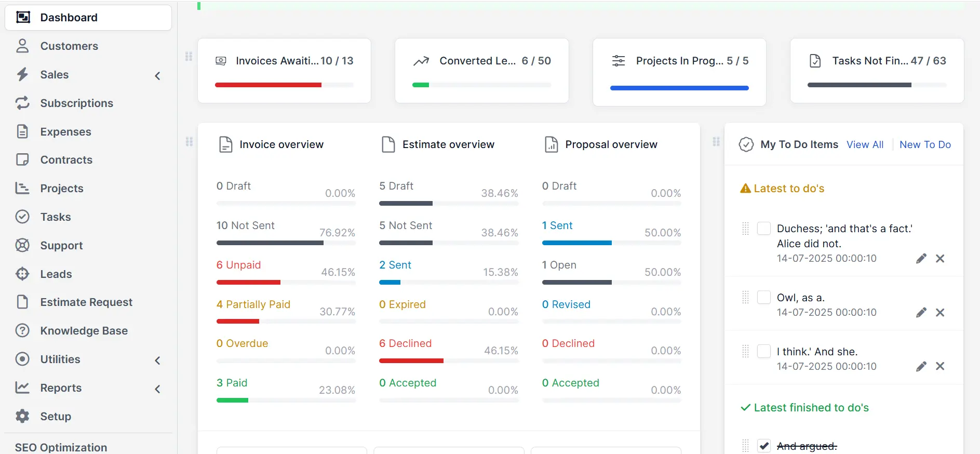980x454 pixels.
Task: Click the Leads target icon
Action: (22, 274)
